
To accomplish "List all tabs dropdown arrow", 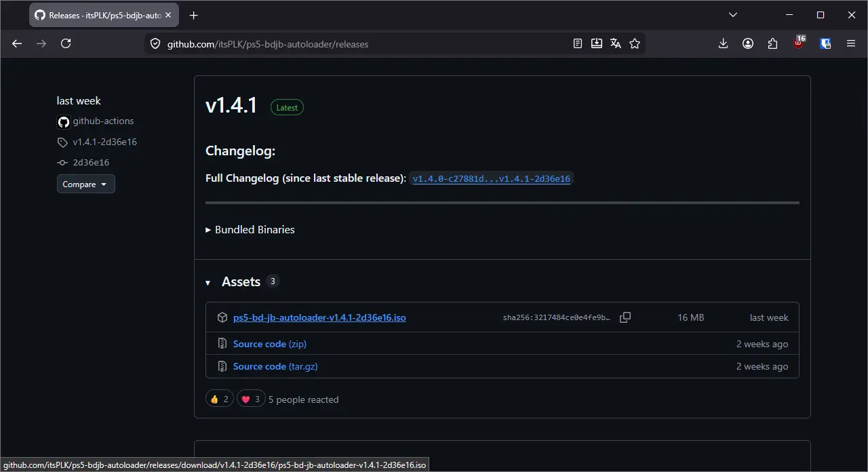I will click(733, 15).
